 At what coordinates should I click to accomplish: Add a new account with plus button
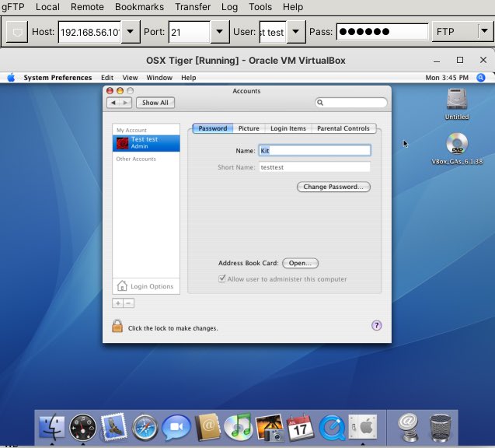[x=118, y=303]
